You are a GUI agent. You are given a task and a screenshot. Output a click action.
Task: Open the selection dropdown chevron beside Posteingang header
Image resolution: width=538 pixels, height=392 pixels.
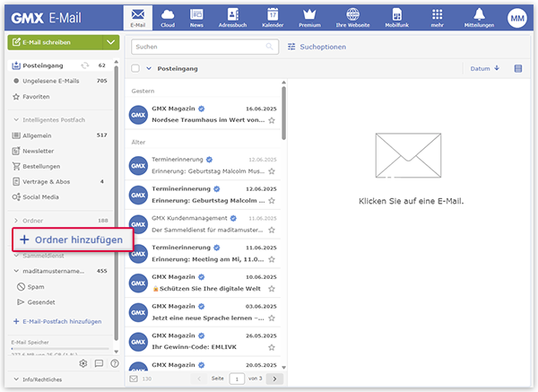tap(149, 68)
